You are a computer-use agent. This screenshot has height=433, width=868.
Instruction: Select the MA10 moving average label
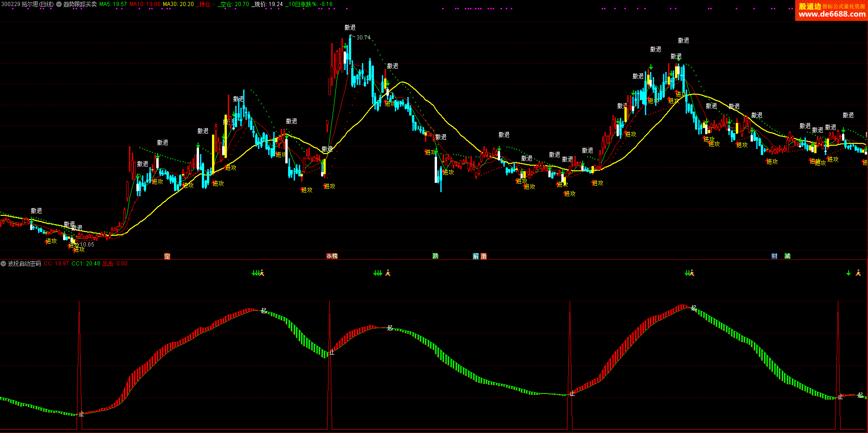[145, 4]
